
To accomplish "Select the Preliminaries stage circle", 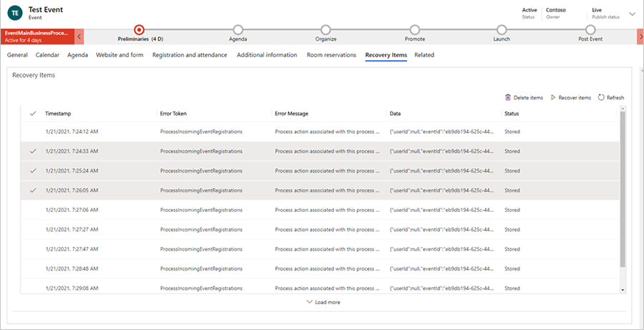I will pos(139,29).
